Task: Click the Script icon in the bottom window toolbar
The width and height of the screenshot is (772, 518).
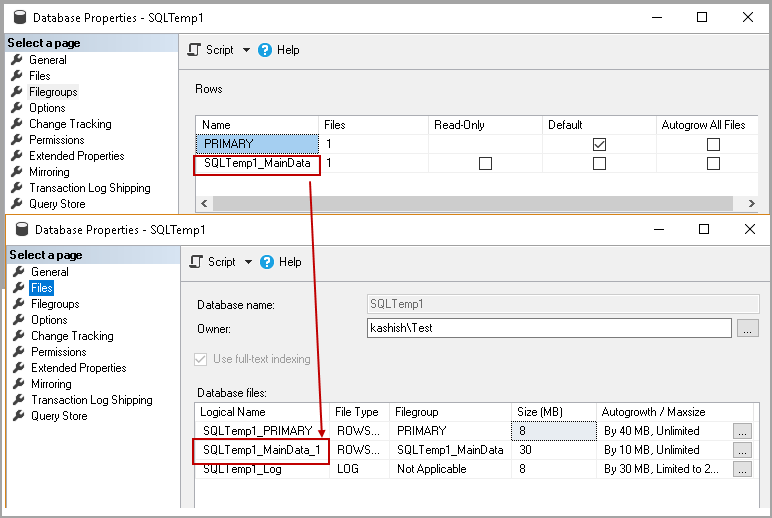Action: [197, 262]
